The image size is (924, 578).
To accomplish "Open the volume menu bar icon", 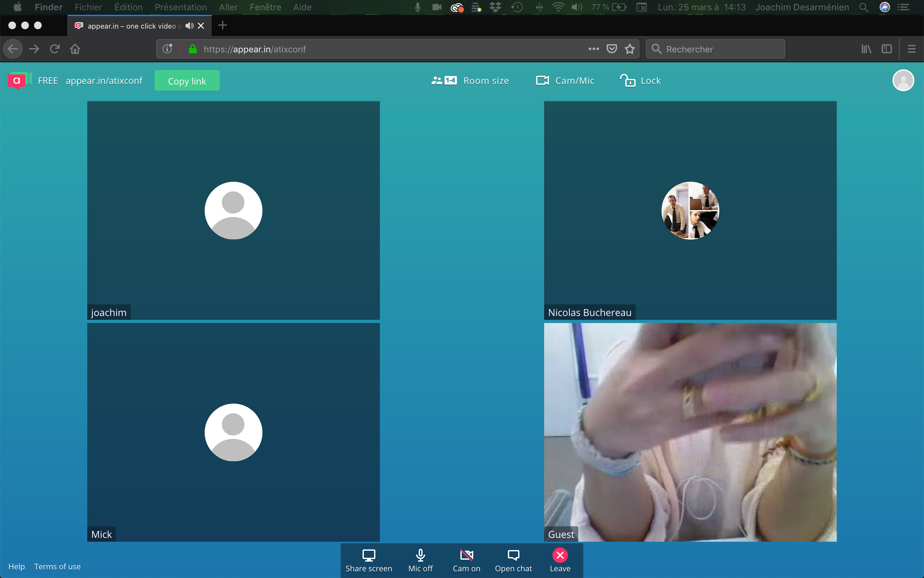I will click(577, 7).
